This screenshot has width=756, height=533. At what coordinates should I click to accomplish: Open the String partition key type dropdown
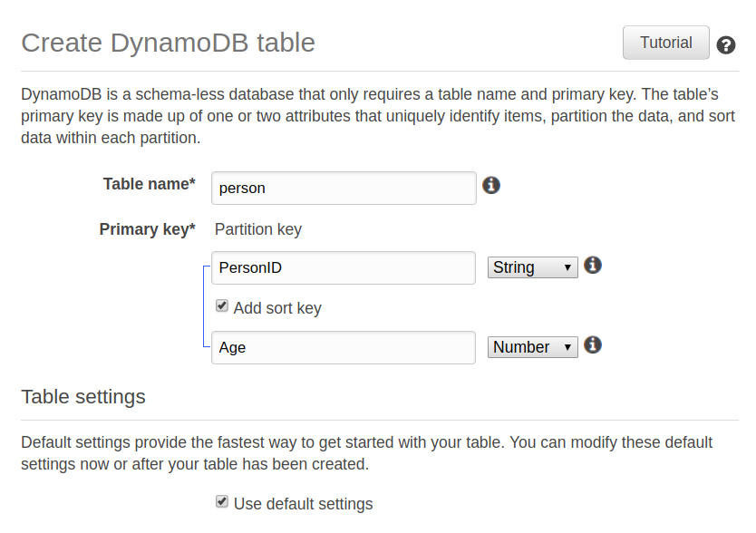pyautogui.click(x=533, y=267)
